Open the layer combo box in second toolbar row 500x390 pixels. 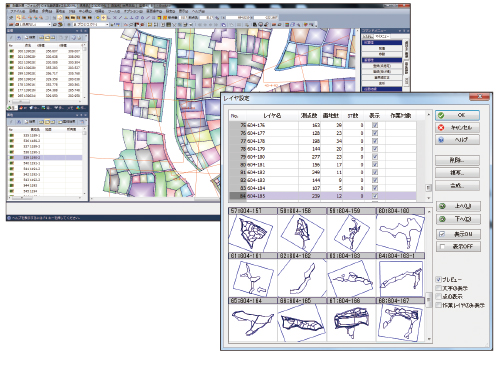pyautogui.click(x=33, y=25)
